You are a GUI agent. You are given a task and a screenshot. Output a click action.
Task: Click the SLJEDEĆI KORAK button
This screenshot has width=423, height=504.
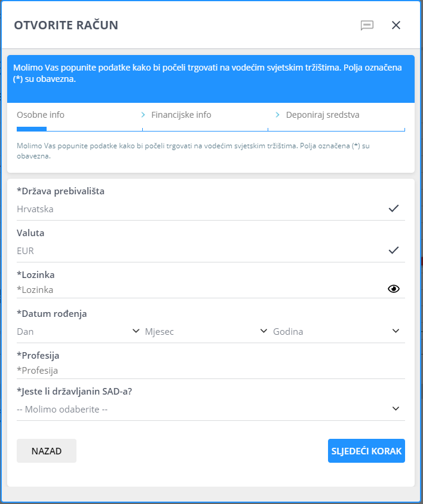(x=366, y=451)
